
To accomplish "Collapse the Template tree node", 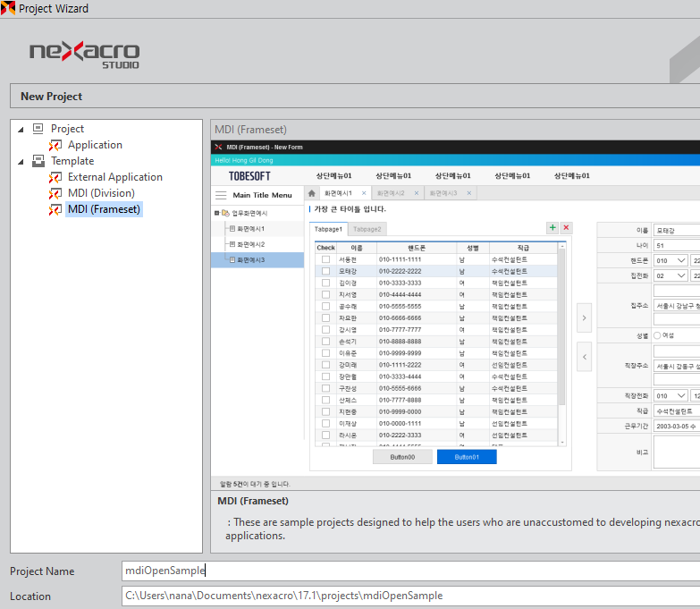I will (x=21, y=162).
